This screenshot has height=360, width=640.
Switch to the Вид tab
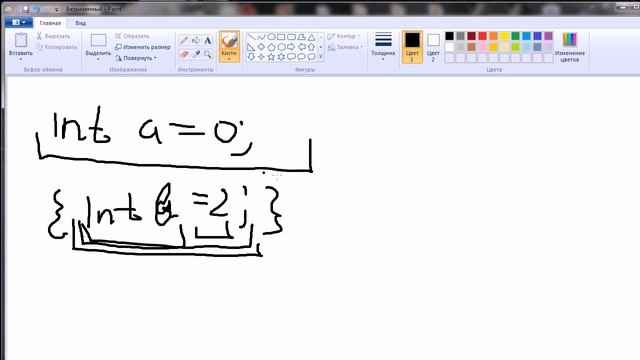click(x=80, y=23)
